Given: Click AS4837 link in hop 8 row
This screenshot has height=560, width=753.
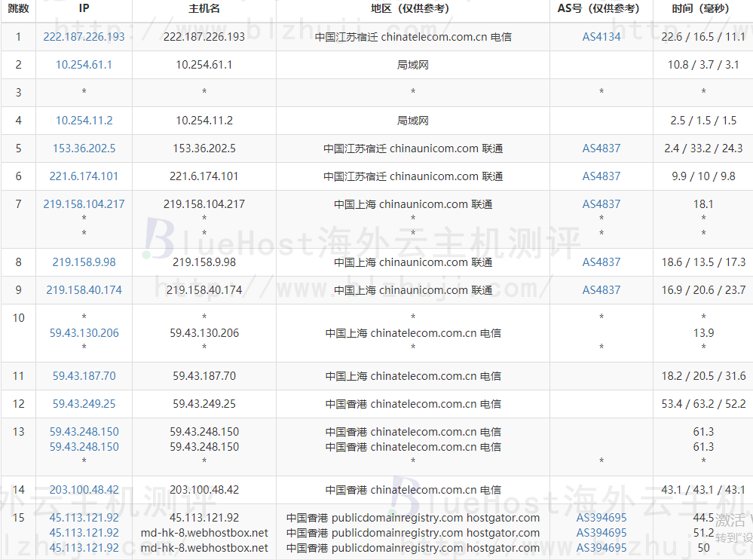Looking at the screenshot, I should (x=601, y=262).
